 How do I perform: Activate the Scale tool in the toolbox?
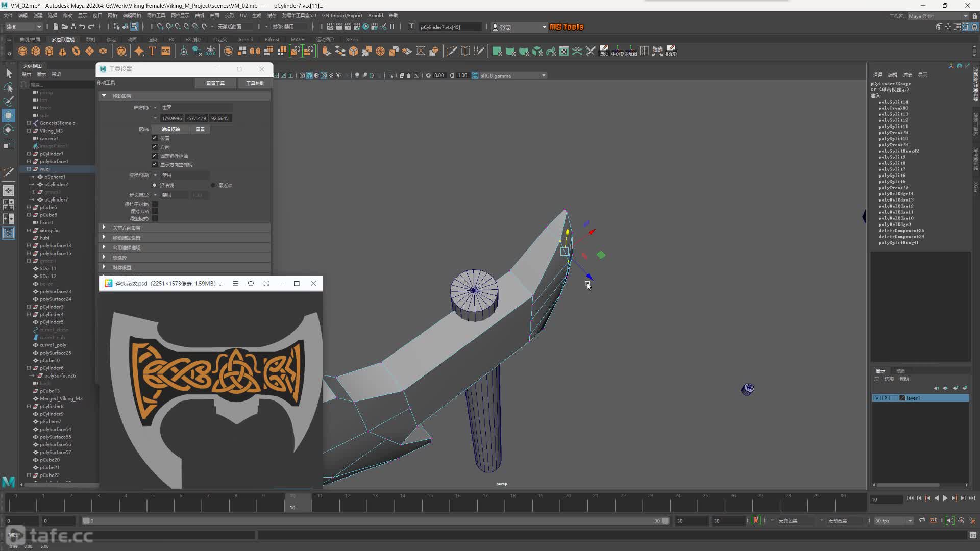point(9,145)
